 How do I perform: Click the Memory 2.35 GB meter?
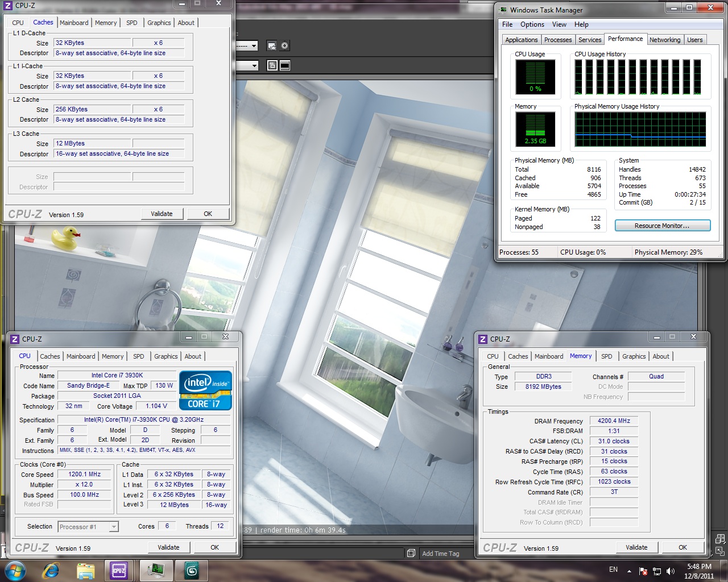(x=535, y=129)
